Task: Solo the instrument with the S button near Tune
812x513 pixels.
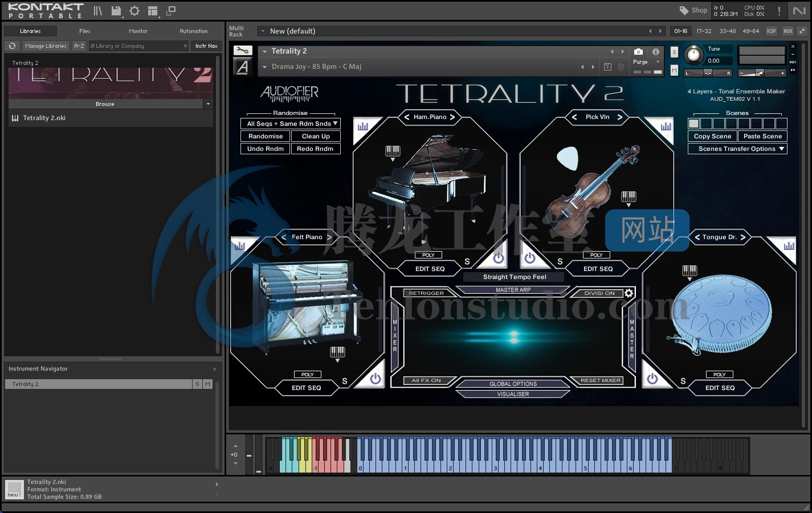Action: [x=674, y=52]
